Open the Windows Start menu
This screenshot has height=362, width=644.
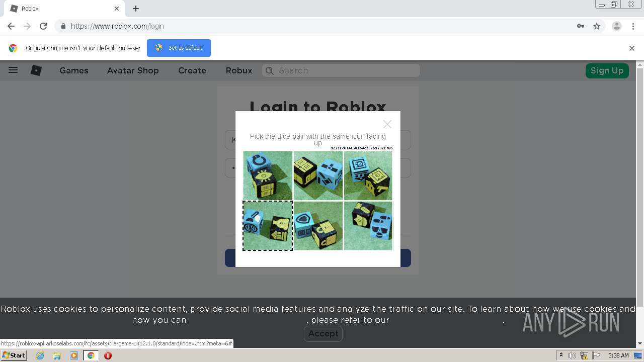[14, 355]
